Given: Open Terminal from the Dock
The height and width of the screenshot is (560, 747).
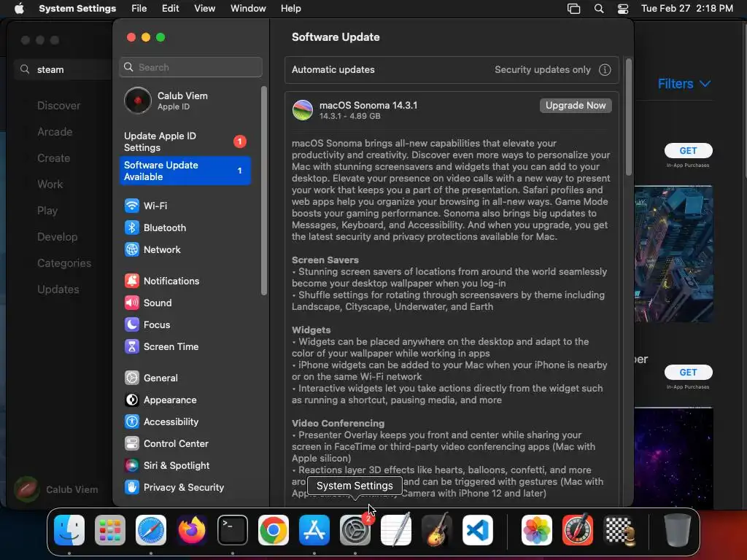Looking at the screenshot, I should point(233,530).
